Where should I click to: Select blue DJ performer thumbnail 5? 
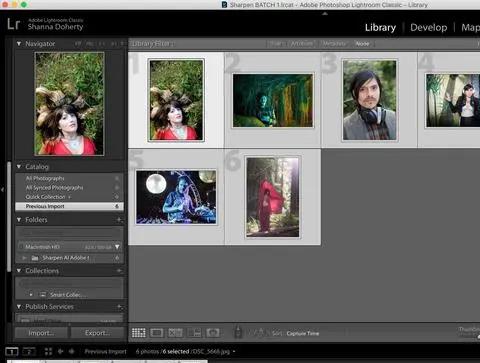[x=176, y=197]
